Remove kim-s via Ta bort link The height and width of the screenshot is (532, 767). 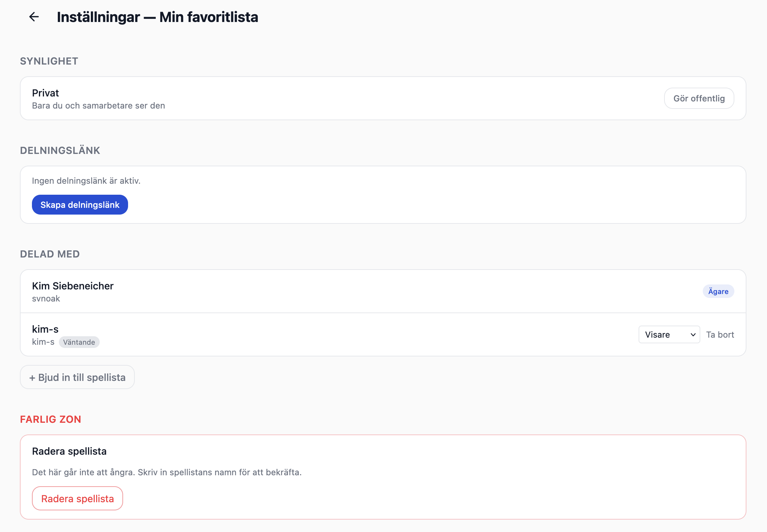tap(720, 334)
